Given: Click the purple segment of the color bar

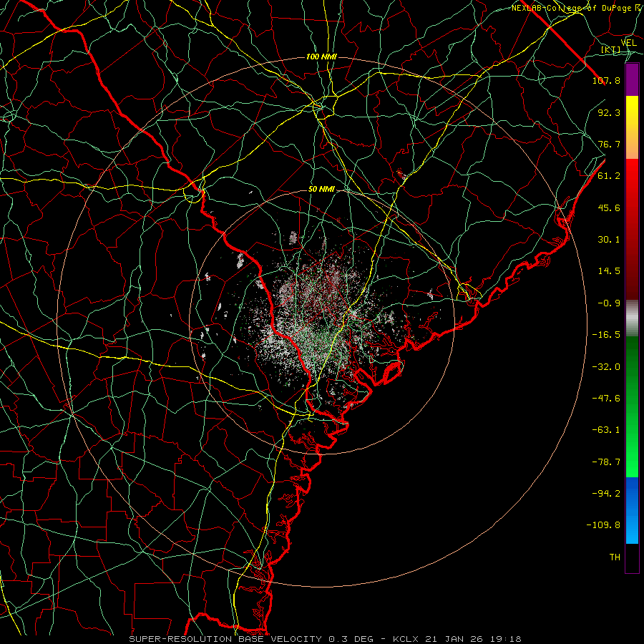Looking at the screenshot, I should click(x=632, y=79).
